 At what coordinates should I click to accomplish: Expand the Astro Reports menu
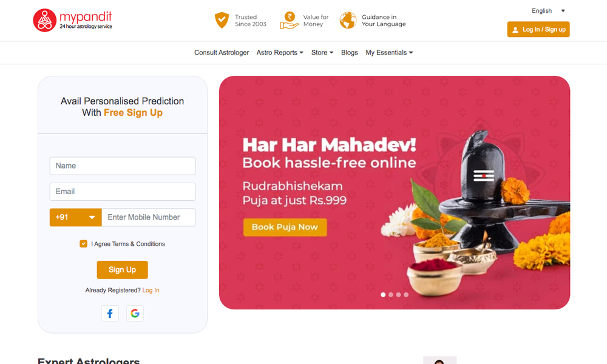click(x=280, y=53)
